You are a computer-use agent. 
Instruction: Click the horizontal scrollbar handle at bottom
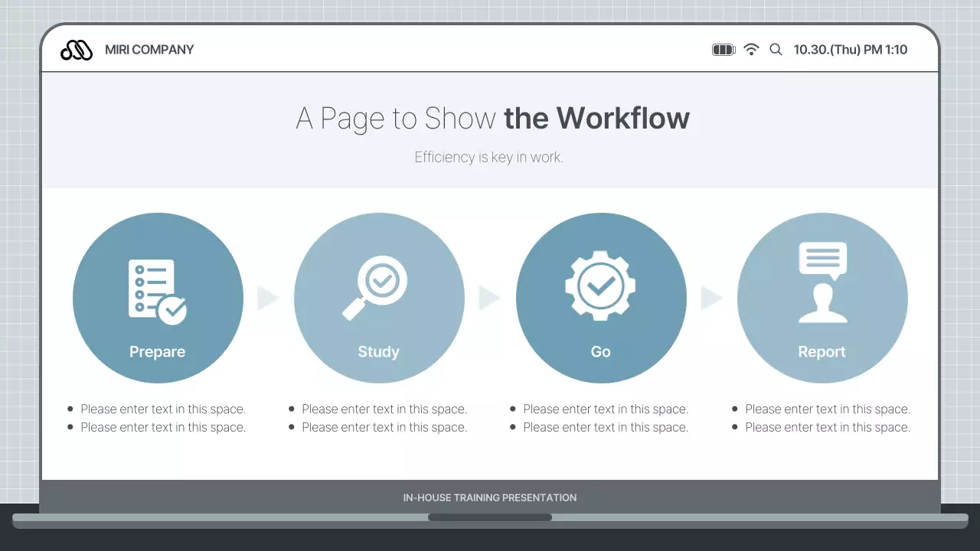pos(490,517)
